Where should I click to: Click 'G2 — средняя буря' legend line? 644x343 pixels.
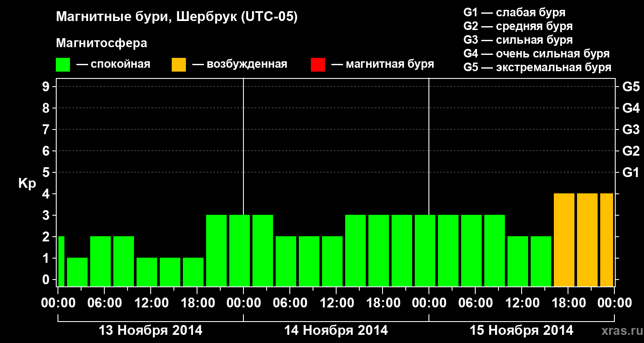click(518, 26)
